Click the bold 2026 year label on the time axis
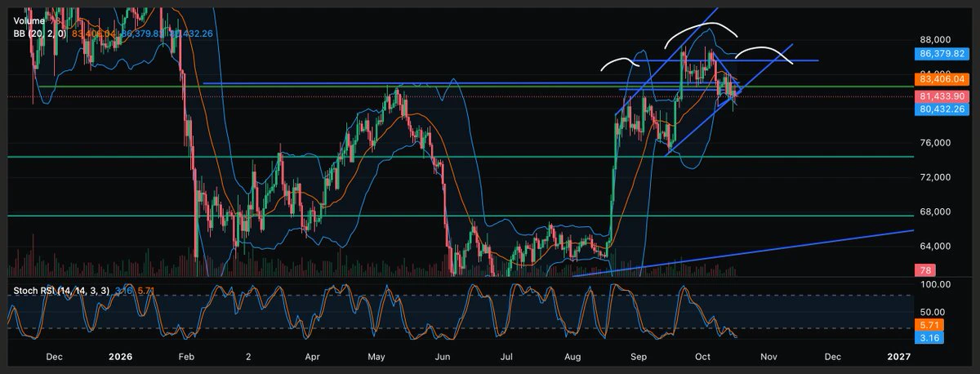980x374 pixels. pos(119,357)
